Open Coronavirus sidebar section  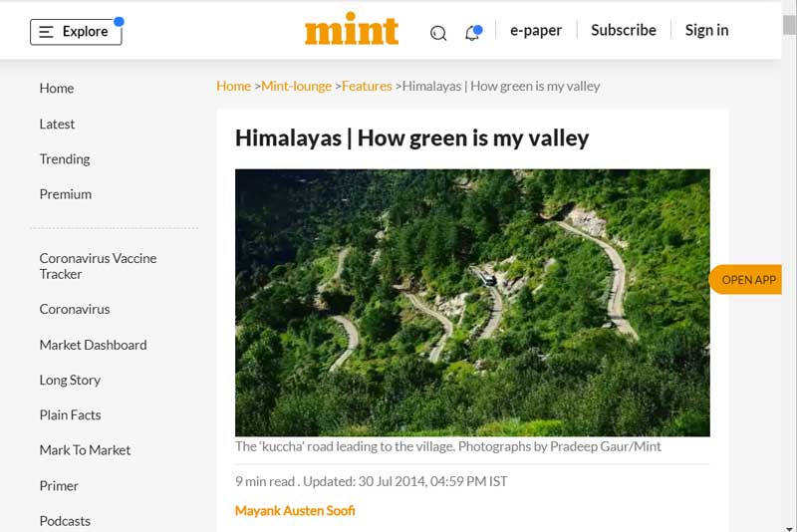click(74, 309)
